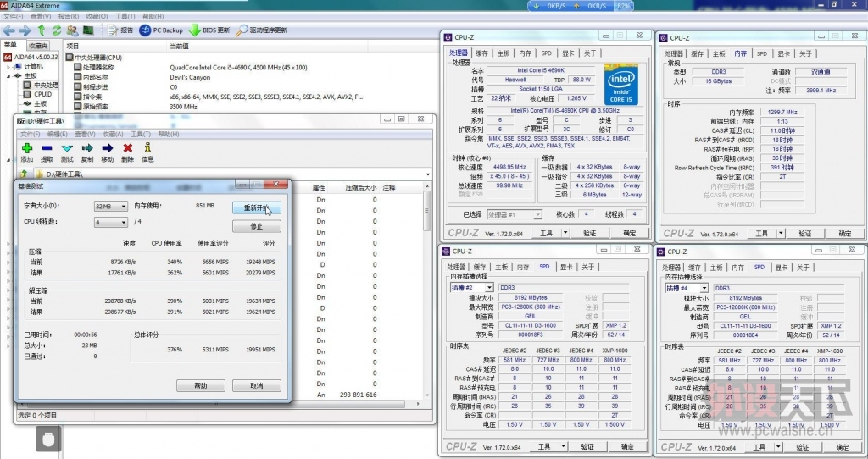Click 停止 button in benchmark dialog
The height and width of the screenshot is (459, 868).
(256, 226)
